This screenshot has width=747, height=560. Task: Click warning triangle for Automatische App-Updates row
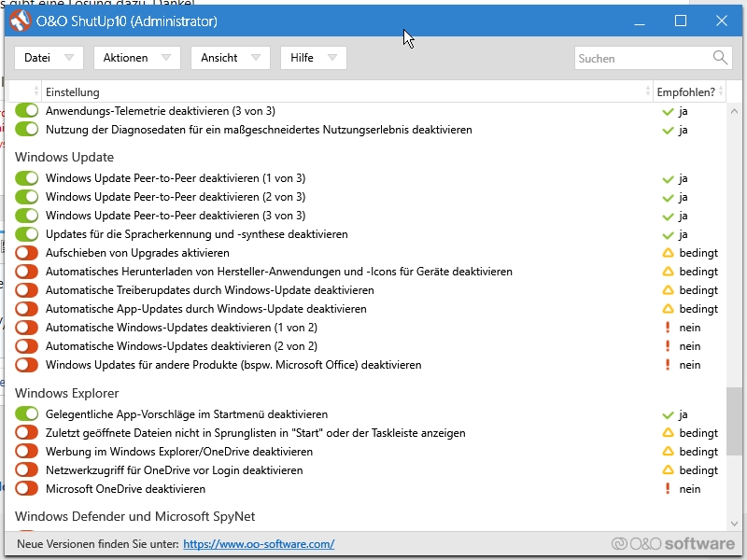point(668,309)
